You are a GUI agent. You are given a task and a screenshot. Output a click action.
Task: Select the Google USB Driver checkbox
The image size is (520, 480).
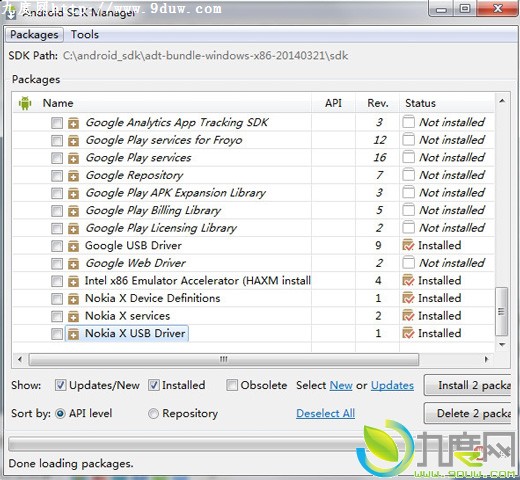[57, 246]
